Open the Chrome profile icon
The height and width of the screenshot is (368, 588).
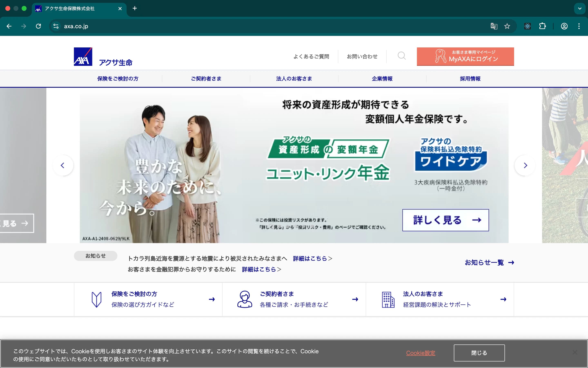(564, 26)
